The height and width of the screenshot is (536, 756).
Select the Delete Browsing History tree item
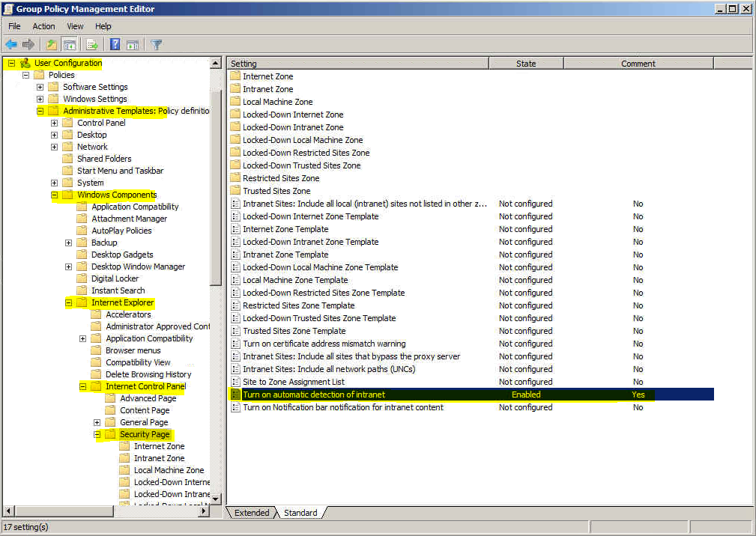click(x=148, y=374)
